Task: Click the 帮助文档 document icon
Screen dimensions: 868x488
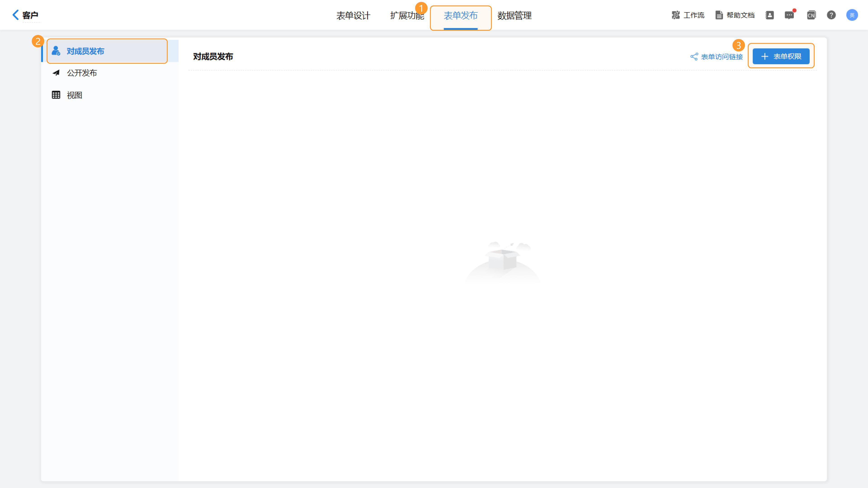Action: point(719,15)
